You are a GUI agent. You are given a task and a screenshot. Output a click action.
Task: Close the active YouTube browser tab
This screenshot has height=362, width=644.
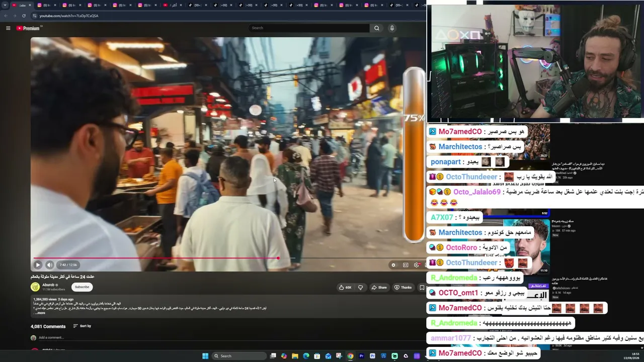coord(30,5)
